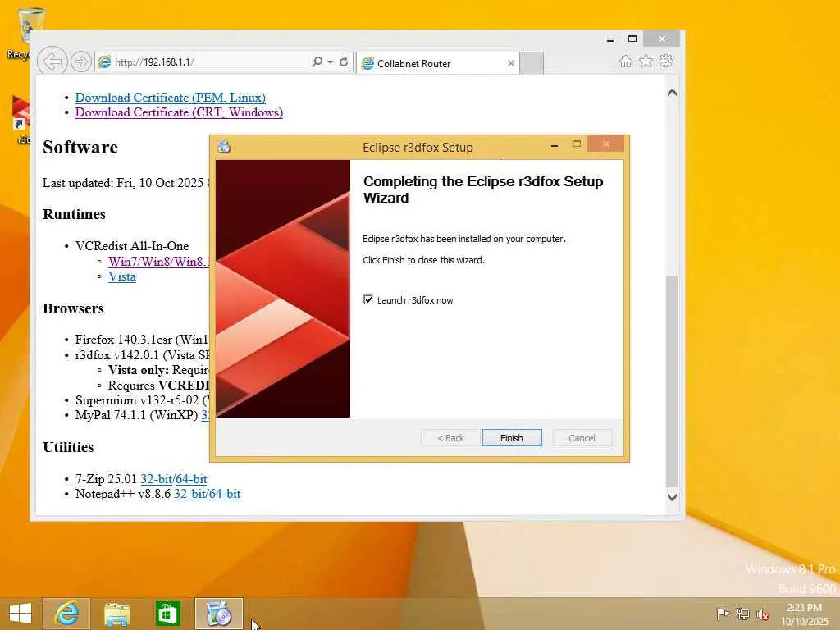Open a new blank tab

click(532, 63)
